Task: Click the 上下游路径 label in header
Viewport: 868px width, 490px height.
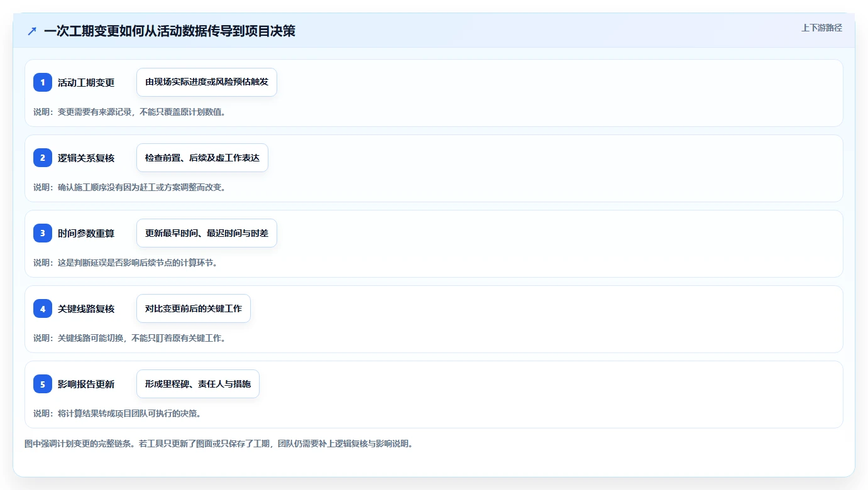Action: tap(821, 28)
